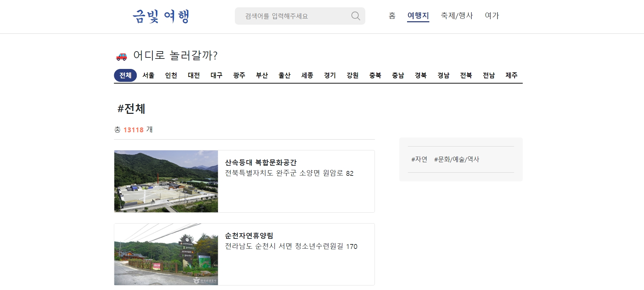Open the 산속등대 복합문화공간 thumbnail image
The height and width of the screenshot is (290, 644).
click(x=166, y=181)
